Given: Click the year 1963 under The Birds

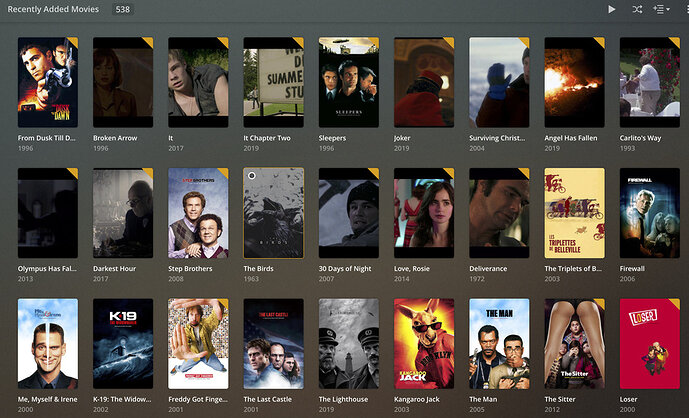Looking at the screenshot, I should (251, 279).
